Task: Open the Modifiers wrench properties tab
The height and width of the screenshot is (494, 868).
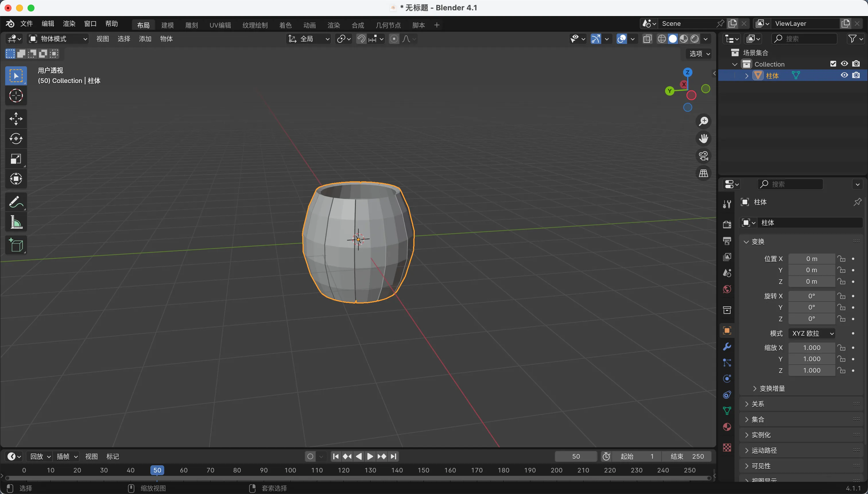Action: click(x=727, y=347)
